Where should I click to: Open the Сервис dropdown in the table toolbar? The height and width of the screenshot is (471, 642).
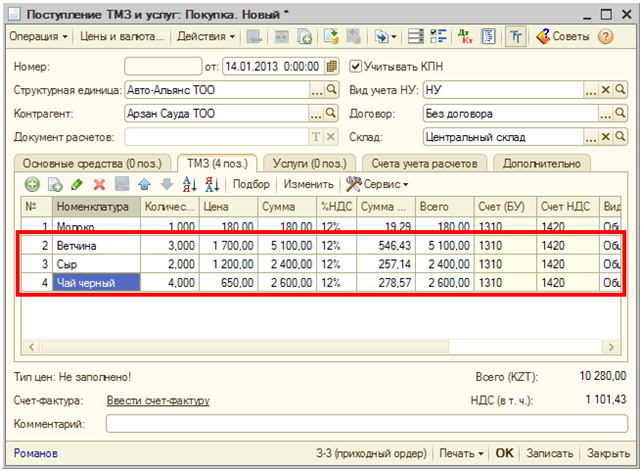pyautogui.click(x=378, y=184)
